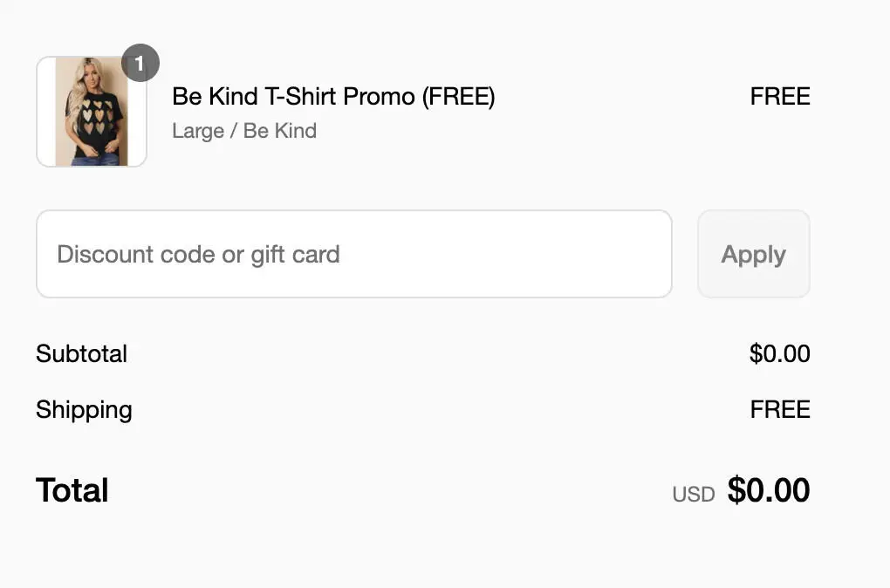
Task: Click the Total label
Action: tap(72, 489)
